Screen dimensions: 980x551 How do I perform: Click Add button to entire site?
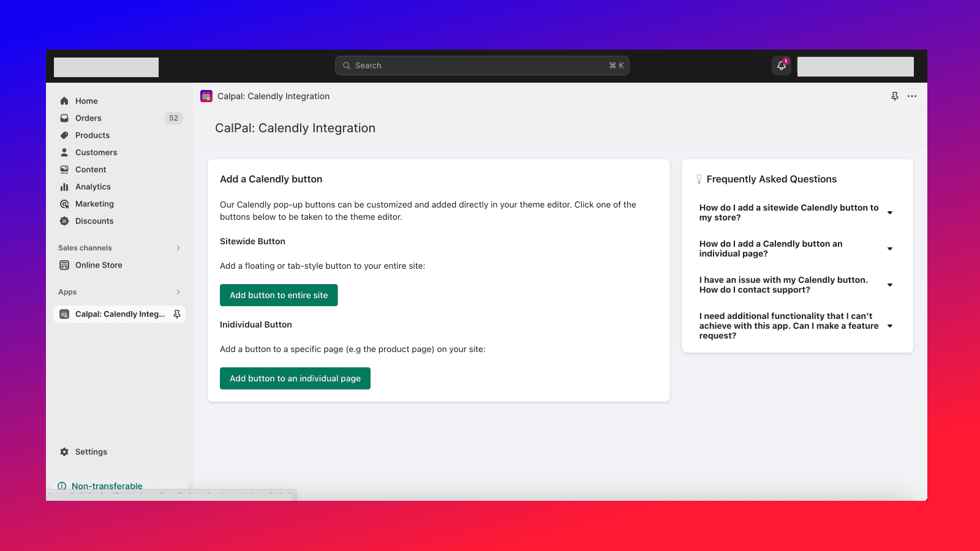coord(279,295)
